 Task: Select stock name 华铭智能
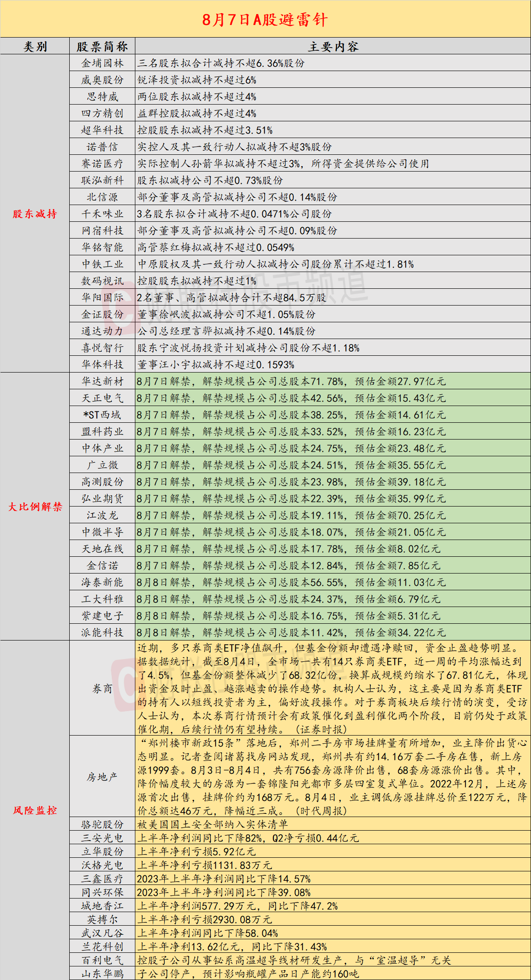(102, 247)
